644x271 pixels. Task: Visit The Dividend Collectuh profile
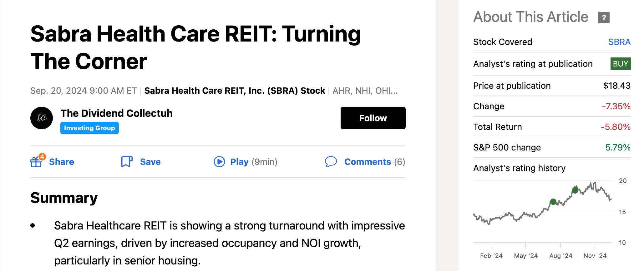pos(116,113)
